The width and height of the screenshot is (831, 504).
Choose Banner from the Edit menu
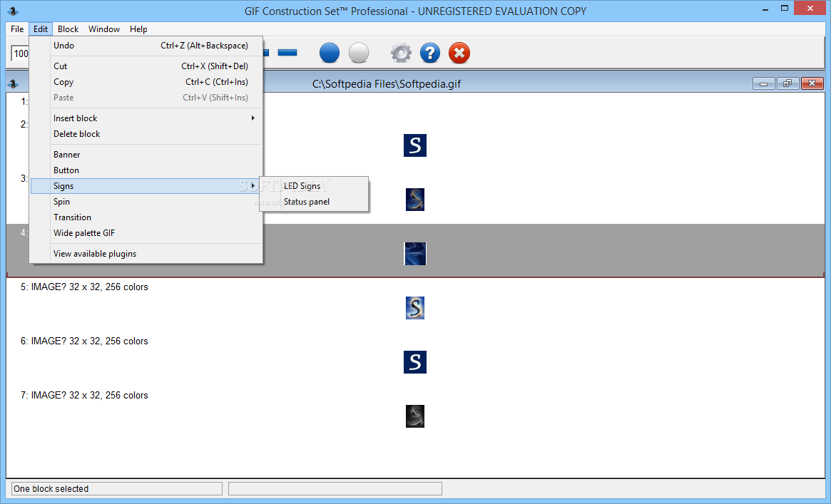tap(146, 155)
